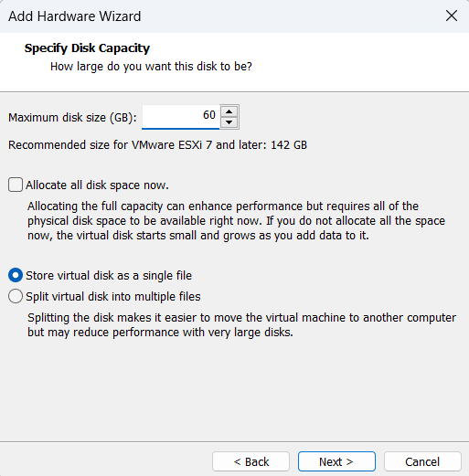Click the allocating full capacity description paragraph

click(x=236, y=221)
